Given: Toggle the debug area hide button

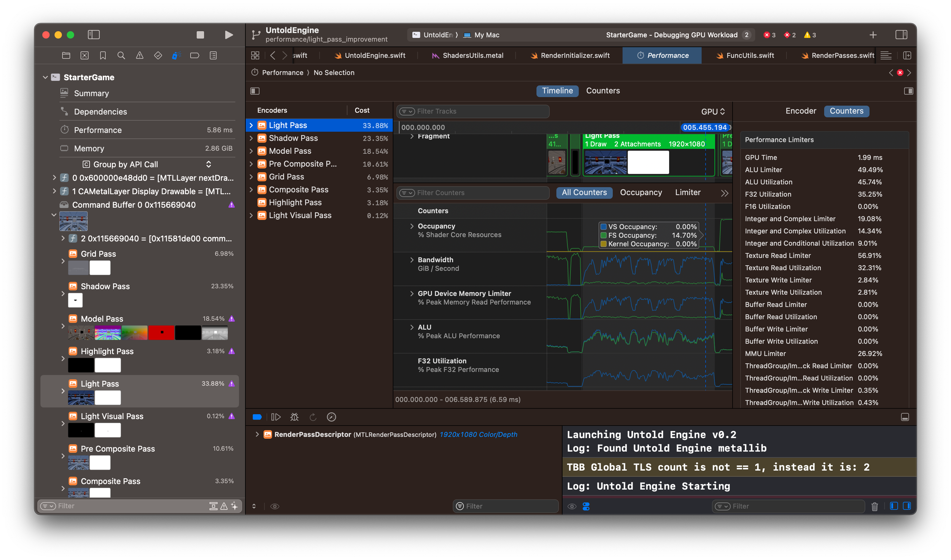Looking at the screenshot, I should [905, 417].
